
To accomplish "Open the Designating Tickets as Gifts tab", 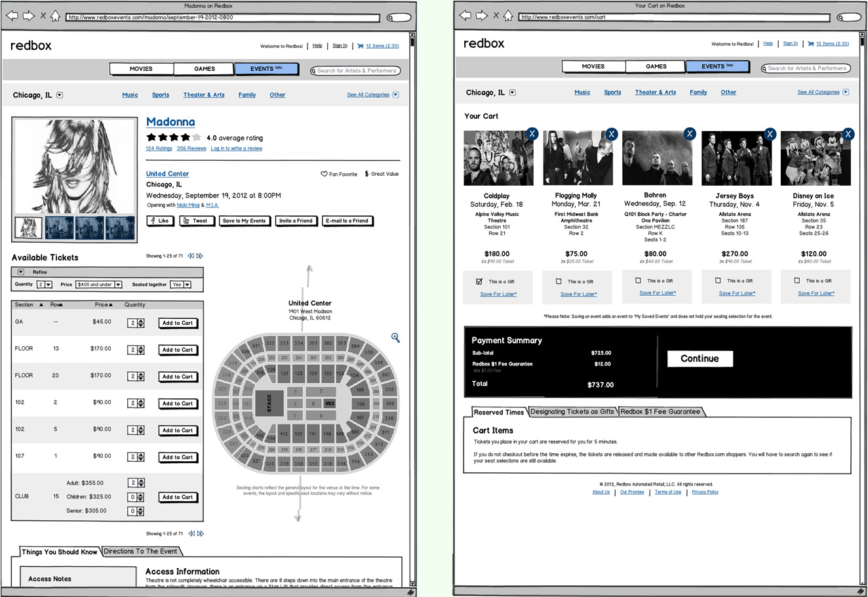I will [x=572, y=411].
